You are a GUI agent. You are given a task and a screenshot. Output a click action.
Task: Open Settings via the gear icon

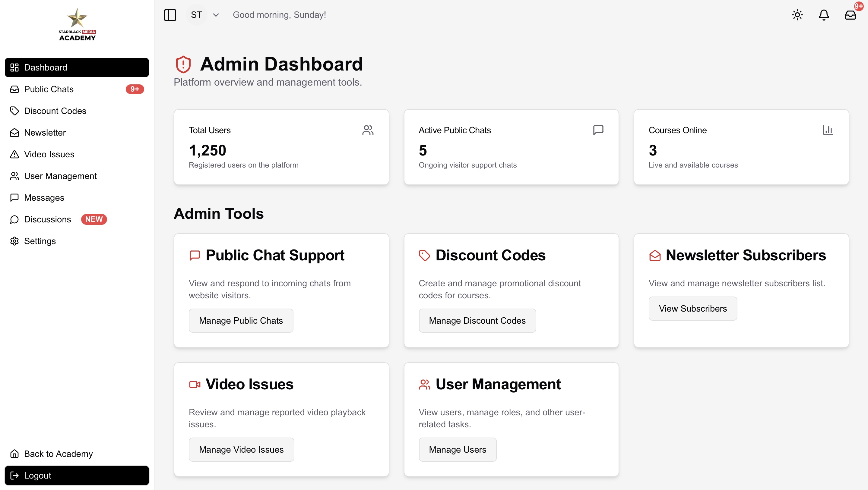click(14, 241)
